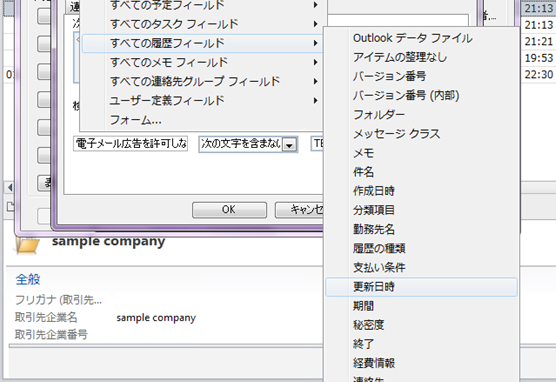Open ユーザー定義フィールド submenu
Image resolution: width=556 pixels, height=382 pixels.
[202, 101]
